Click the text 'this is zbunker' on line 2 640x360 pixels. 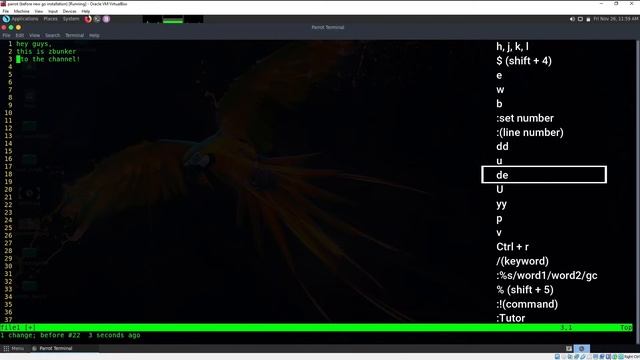(x=46, y=51)
